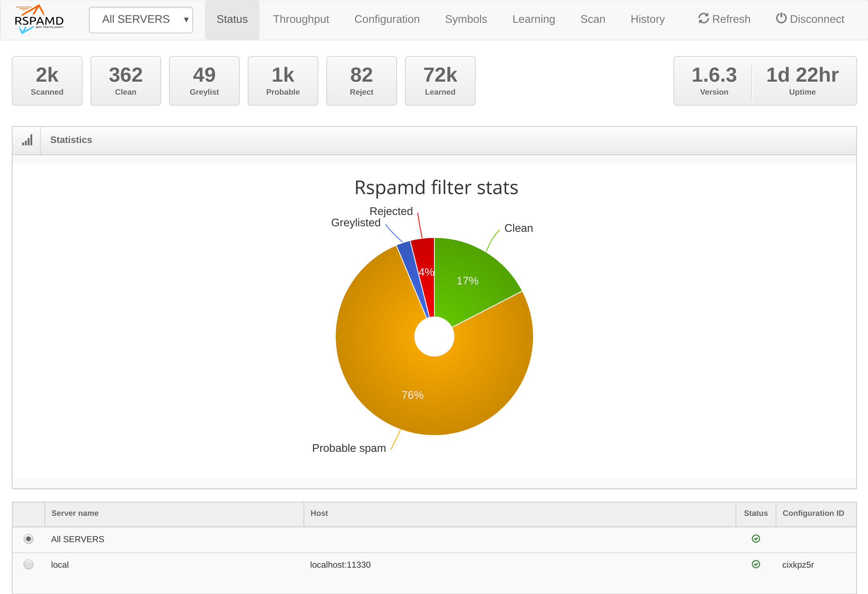View the History tab
Viewport: 868px width, 594px height.
tap(647, 19)
